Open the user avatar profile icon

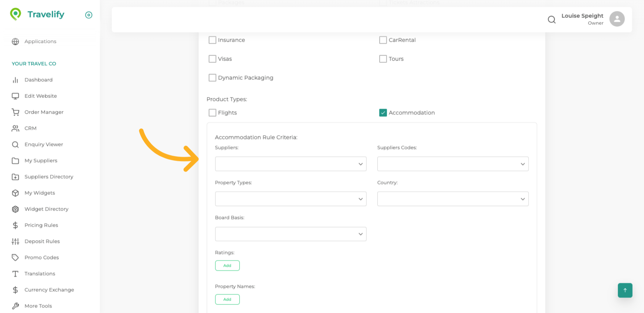tap(616, 19)
